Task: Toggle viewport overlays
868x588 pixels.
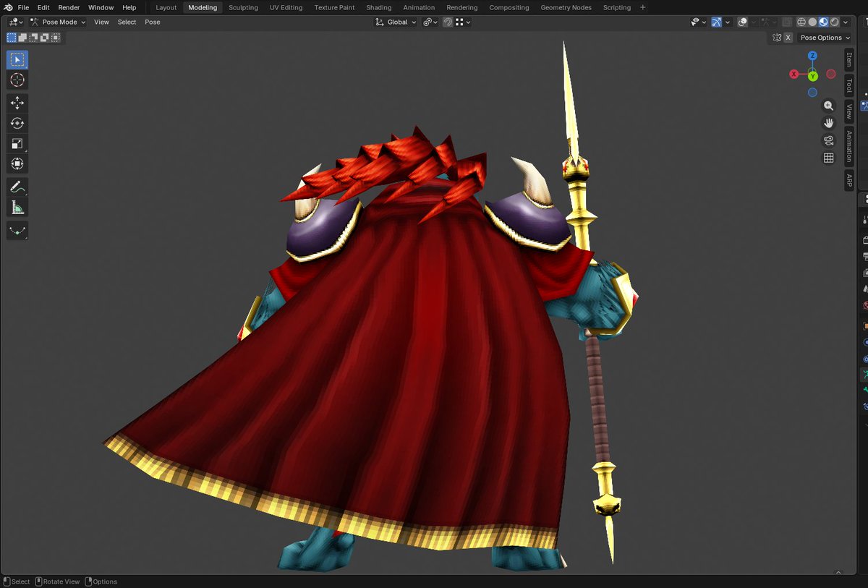Action: tap(743, 22)
